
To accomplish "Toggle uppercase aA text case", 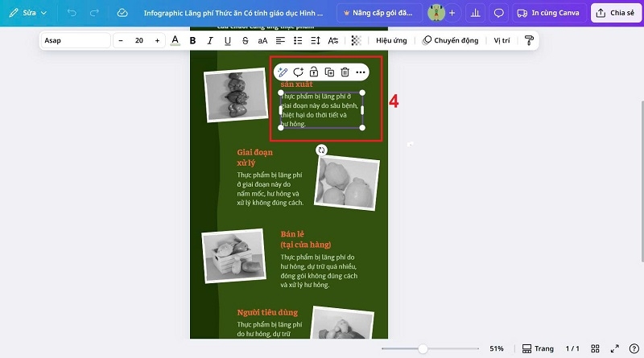I will tap(262, 40).
